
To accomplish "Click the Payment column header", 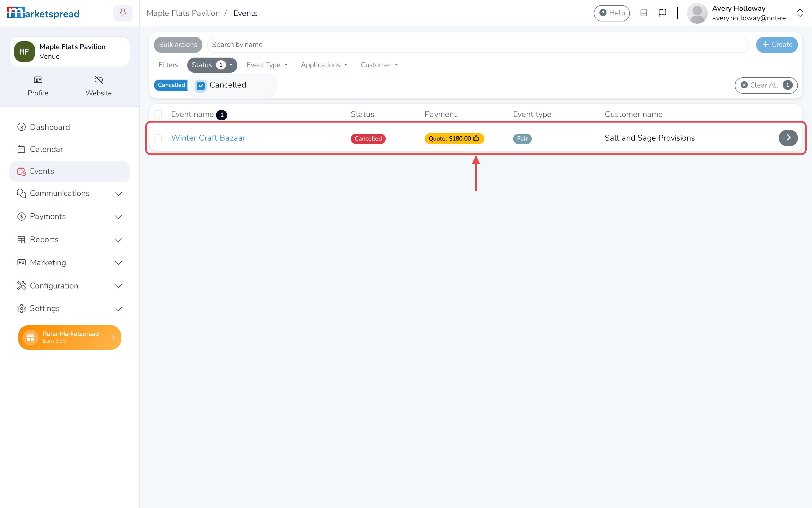I will tap(440, 114).
